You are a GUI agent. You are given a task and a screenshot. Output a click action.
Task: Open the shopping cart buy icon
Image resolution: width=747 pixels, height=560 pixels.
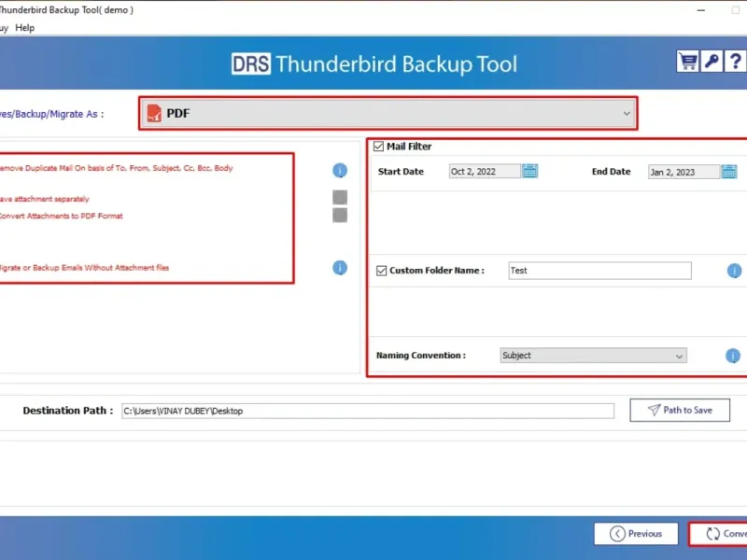pos(688,62)
